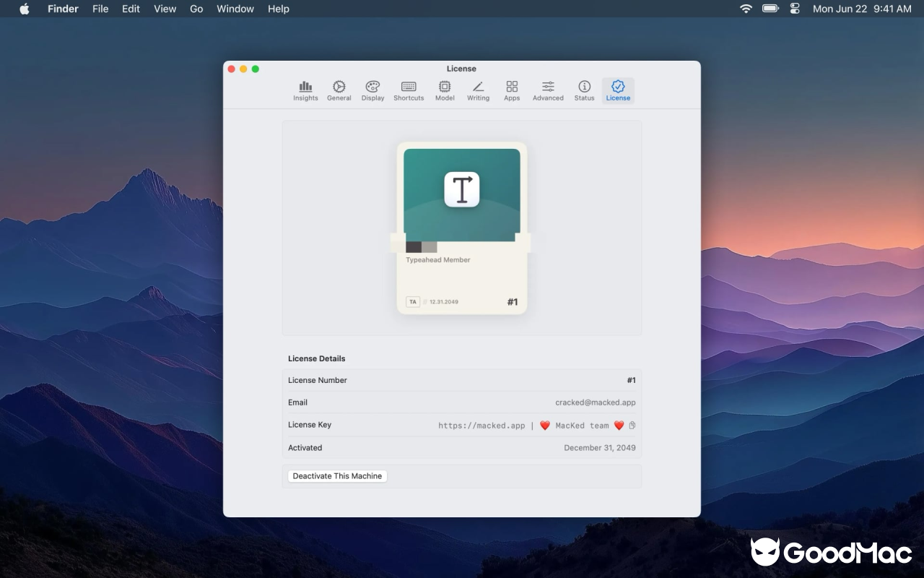This screenshot has width=924, height=578.
Task: Click the Typeahead membership card
Action: 462,228
